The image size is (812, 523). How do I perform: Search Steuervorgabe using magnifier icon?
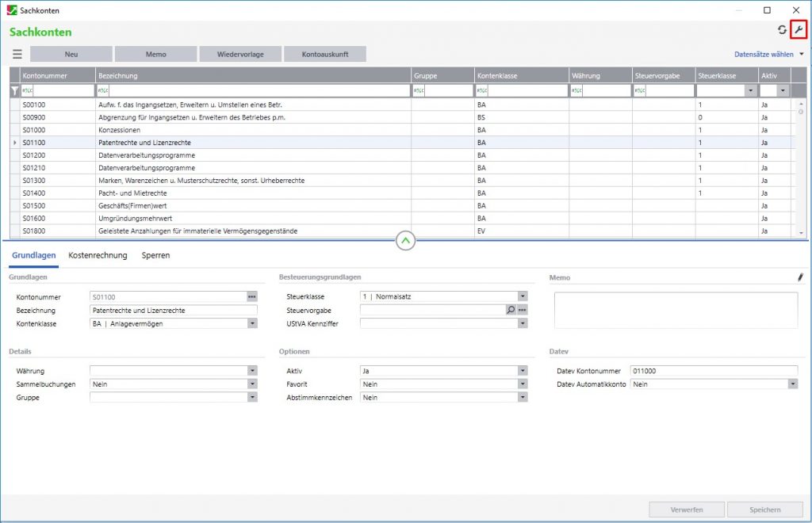tap(511, 310)
